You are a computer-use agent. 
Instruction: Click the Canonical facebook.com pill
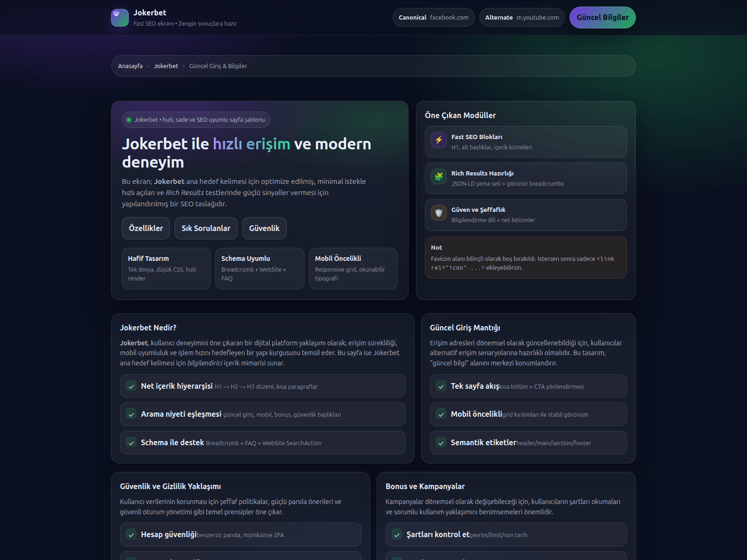pyautogui.click(x=434, y=18)
